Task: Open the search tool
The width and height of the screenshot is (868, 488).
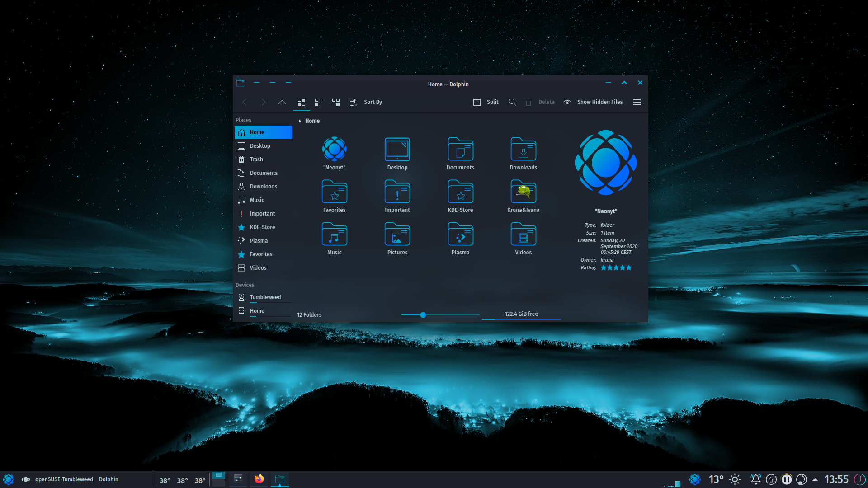Action: pyautogui.click(x=512, y=102)
